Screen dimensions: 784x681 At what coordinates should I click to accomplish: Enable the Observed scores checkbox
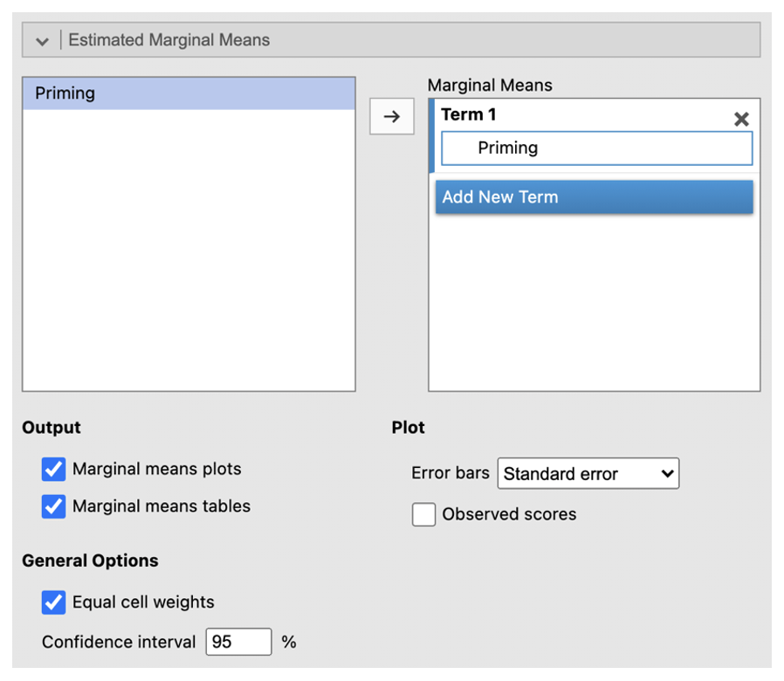click(x=423, y=515)
